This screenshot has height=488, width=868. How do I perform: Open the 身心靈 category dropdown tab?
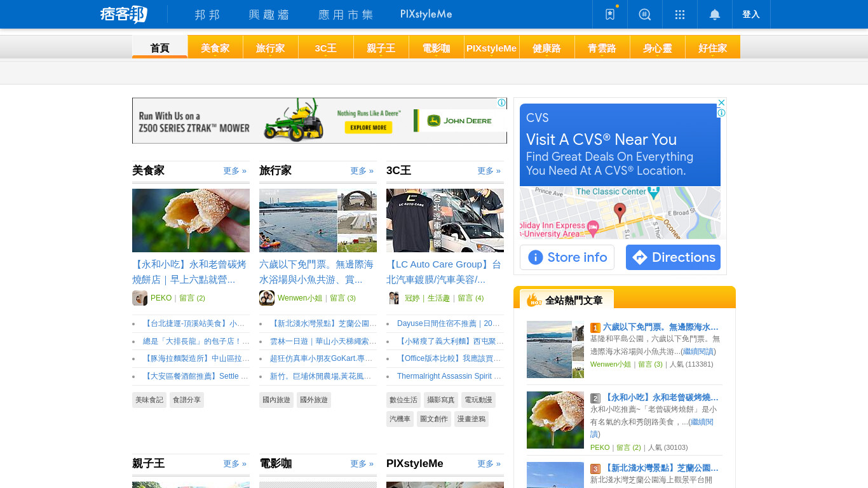pyautogui.click(x=658, y=48)
